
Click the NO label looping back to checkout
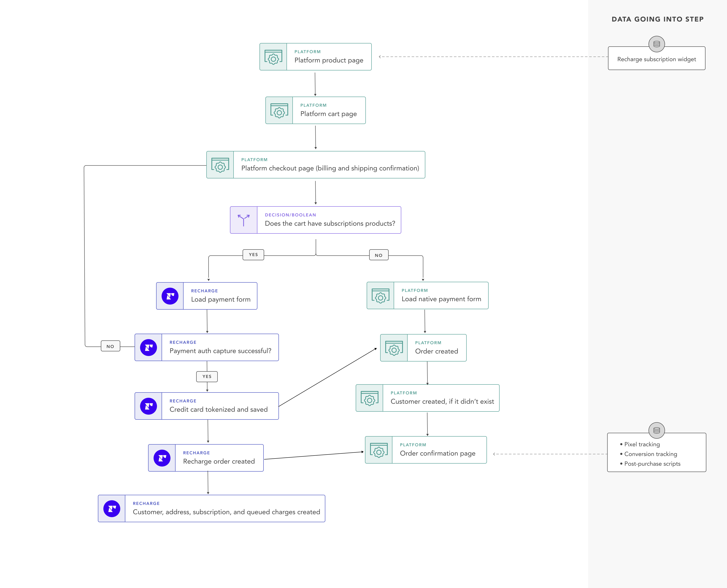(x=110, y=346)
